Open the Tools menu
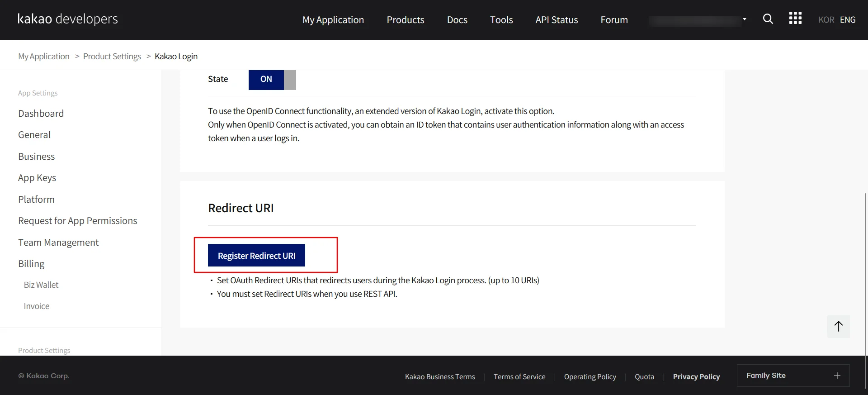The image size is (868, 395). pyautogui.click(x=501, y=20)
